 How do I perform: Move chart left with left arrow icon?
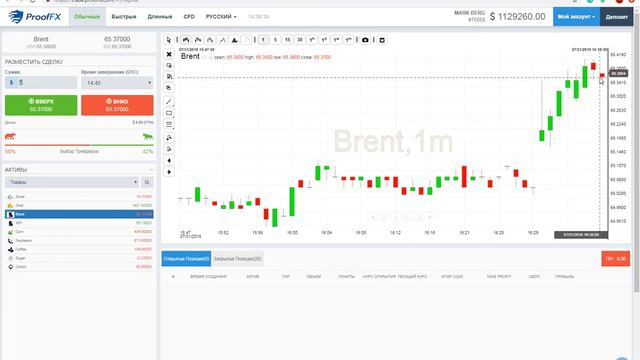(x=169, y=160)
